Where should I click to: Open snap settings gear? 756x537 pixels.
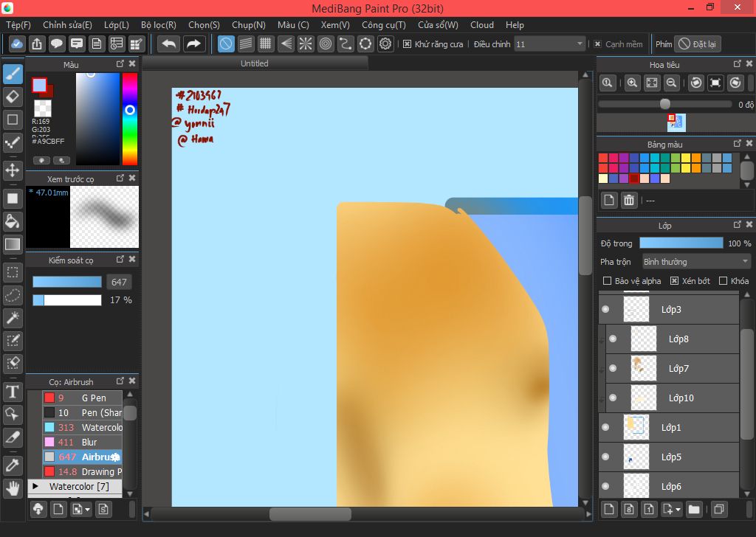point(385,44)
